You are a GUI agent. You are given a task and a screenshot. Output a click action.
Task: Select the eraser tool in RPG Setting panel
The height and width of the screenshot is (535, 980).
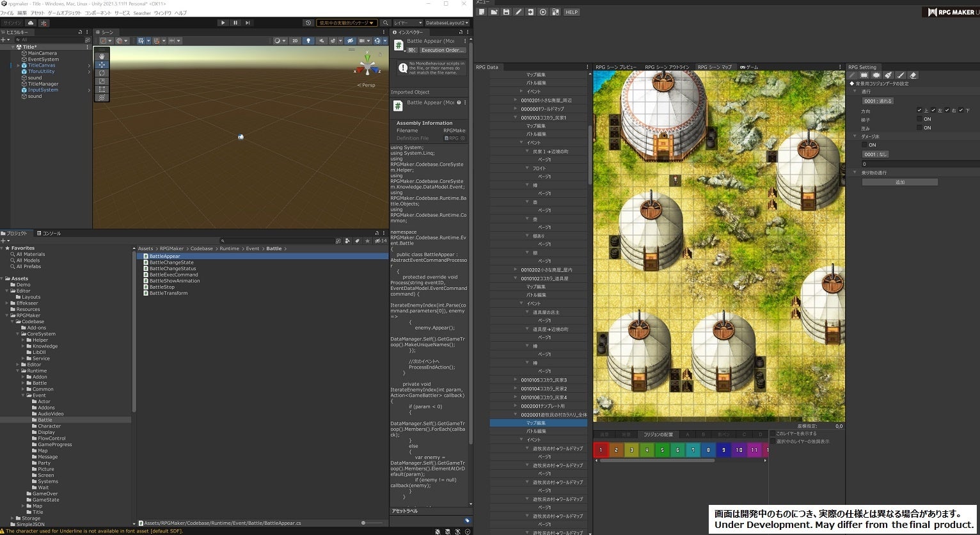(913, 75)
